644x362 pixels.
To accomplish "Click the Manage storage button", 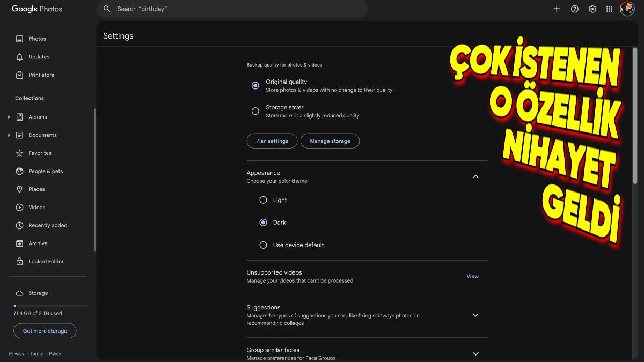I will click(330, 141).
